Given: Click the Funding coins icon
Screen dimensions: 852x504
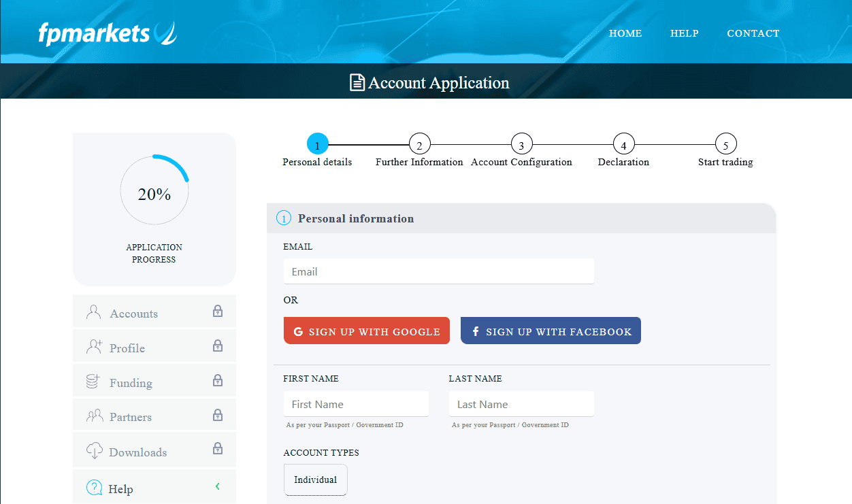Looking at the screenshot, I should [93, 382].
